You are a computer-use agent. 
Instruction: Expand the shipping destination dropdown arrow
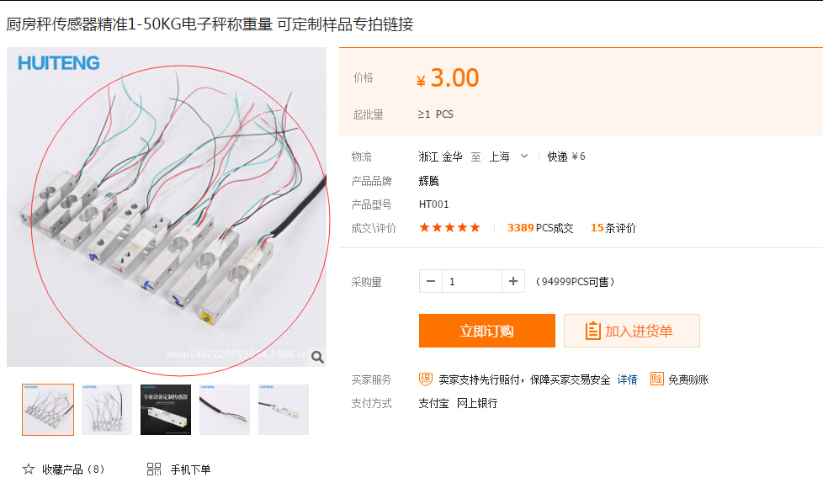coord(523,156)
